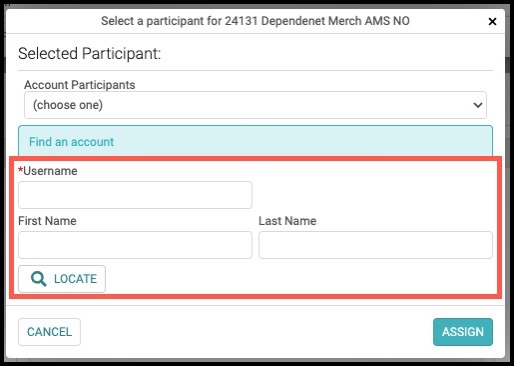Click the CANCEL button
514x366 pixels.
(x=49, y=332)
